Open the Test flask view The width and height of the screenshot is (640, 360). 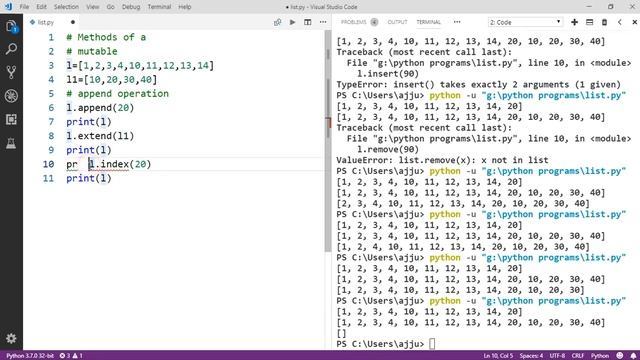pos(11,143)
